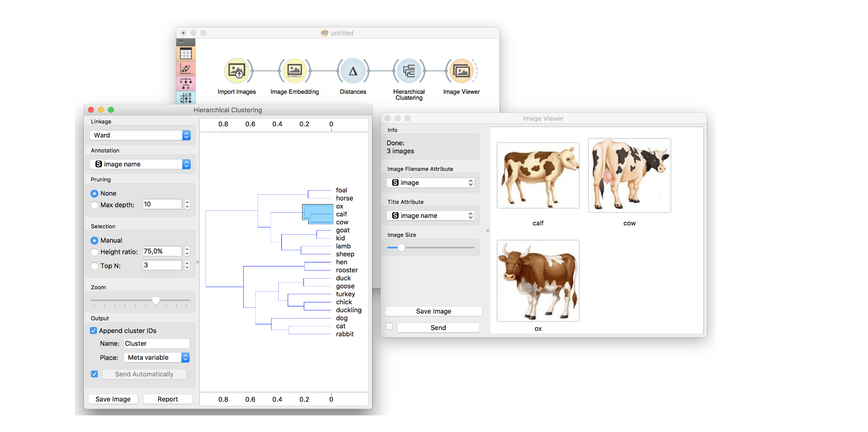
Task: Expand the Annotation image name dropdown
Action: [x=140, y=164]
